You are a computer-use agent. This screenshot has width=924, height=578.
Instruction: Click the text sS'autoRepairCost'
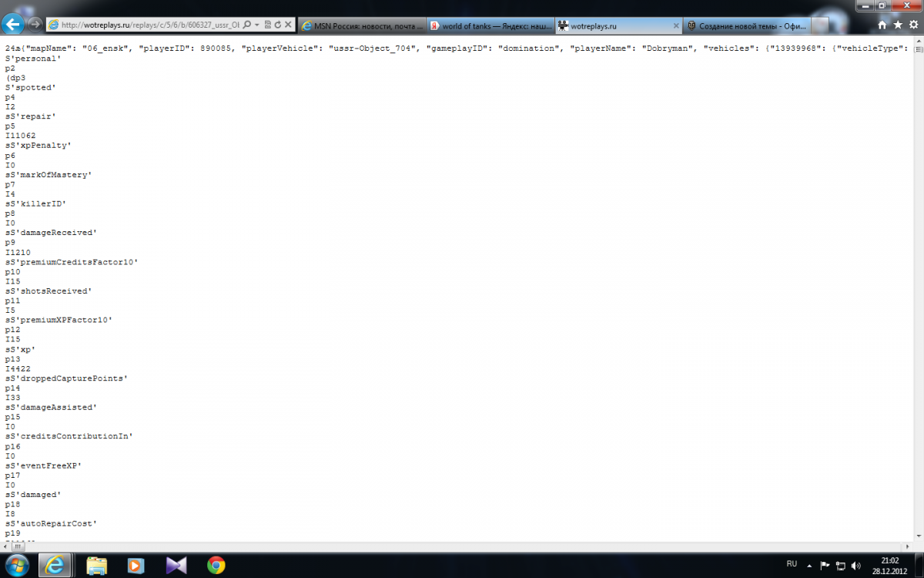pyautogui.click(x=51, y=523)
